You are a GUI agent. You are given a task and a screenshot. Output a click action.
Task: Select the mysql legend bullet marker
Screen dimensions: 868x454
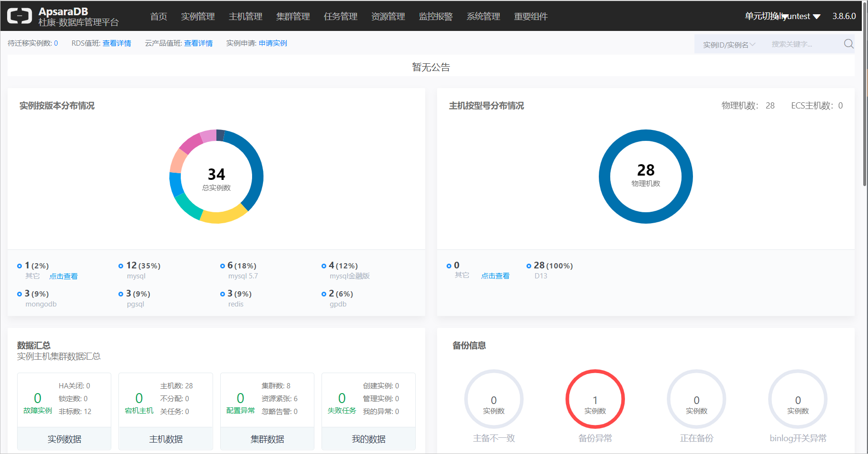pos(121,266)
